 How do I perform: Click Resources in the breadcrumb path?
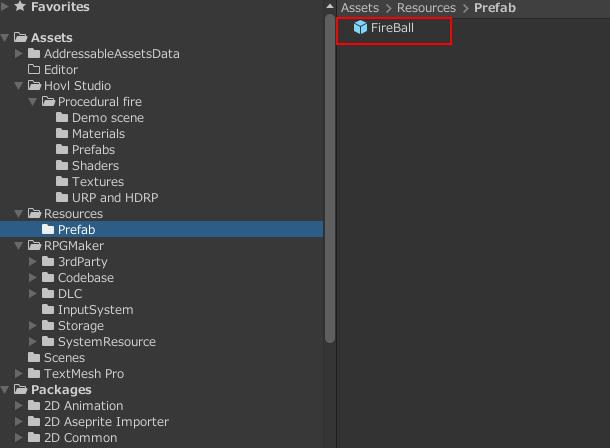coord(426,8)
